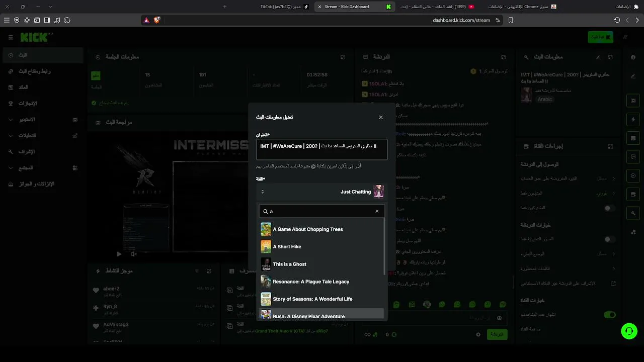Click Ryn_8 in the activity feed
644x362 pixels.
[110, 306]
